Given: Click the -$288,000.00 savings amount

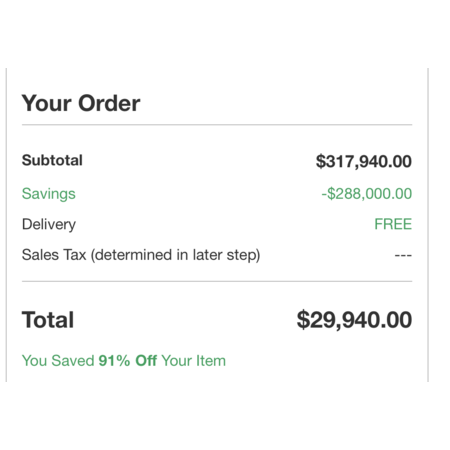Looking at the screenshot, I should (367, 194).
